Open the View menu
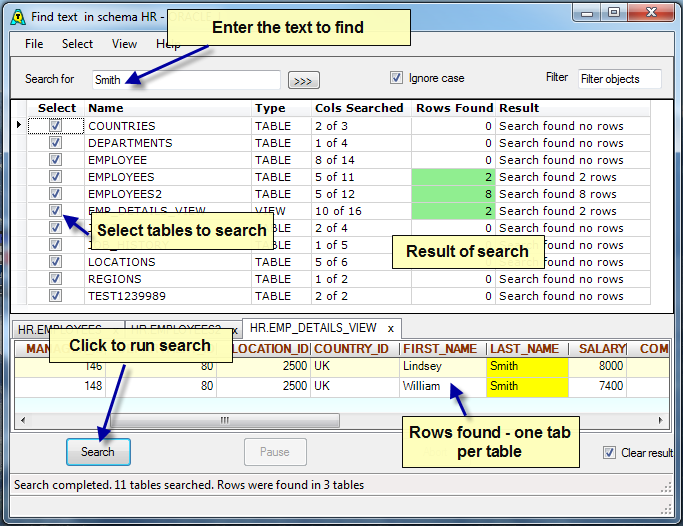Screen dimensions: 683x526 tap(124, 44)
